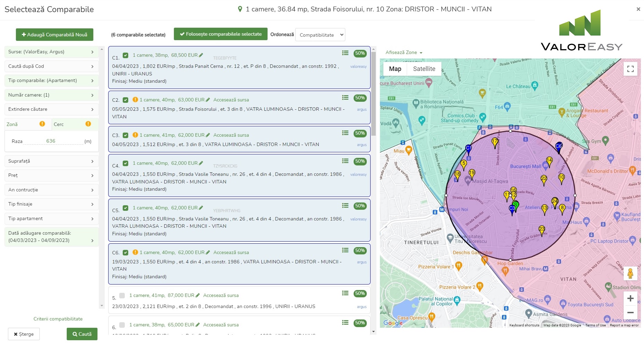
Task: Expand the Număr camere filter
Action: [x=51, y=95]
